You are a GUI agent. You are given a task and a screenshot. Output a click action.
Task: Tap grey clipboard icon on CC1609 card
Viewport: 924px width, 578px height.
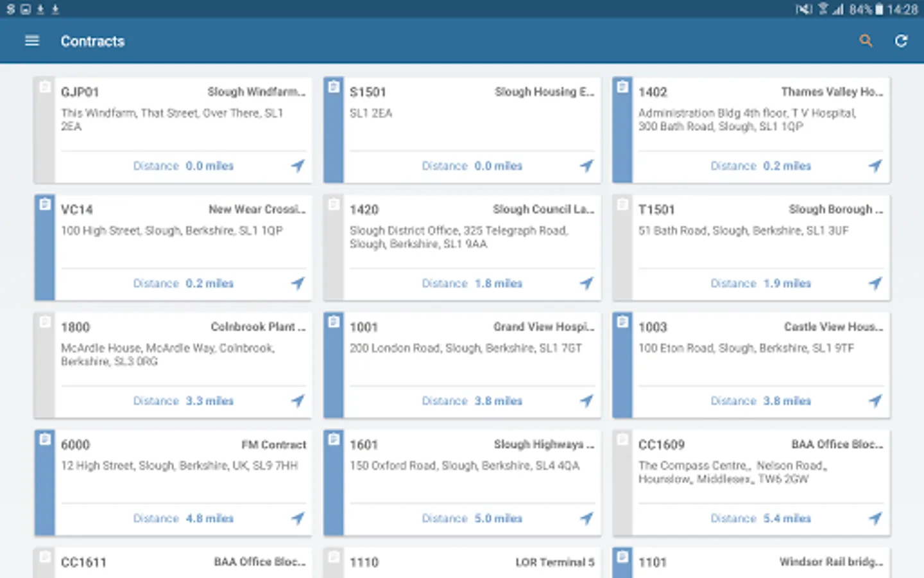click(x=622, y=439)
